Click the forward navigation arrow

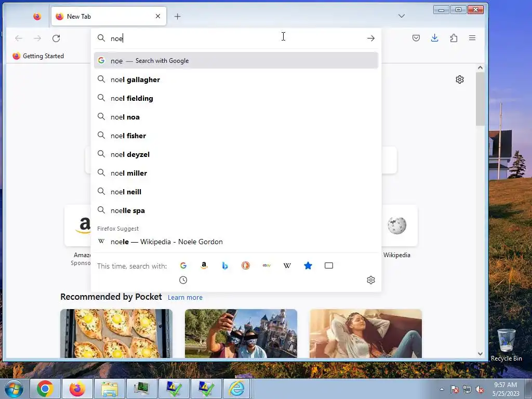coord(37,38)
